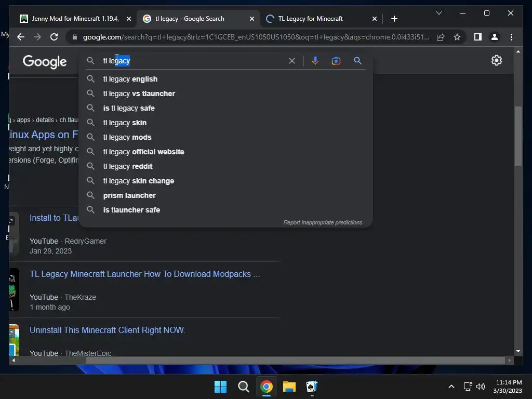Show hidden system tray icons
This screenshot has height=399, width=532.
point(451,387)
